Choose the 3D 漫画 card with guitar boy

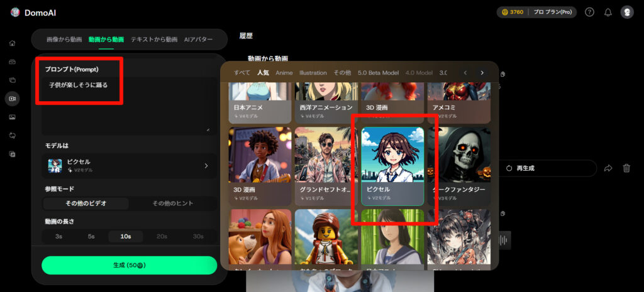tap(260, 166)
